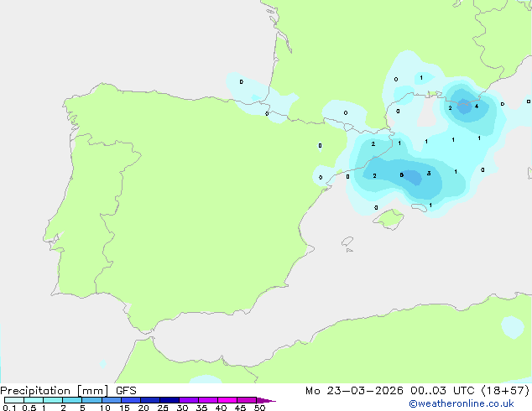Screen dimensions: 532x411
Task: Click the '30' legend scale label
Action: [x=182, y=408]
